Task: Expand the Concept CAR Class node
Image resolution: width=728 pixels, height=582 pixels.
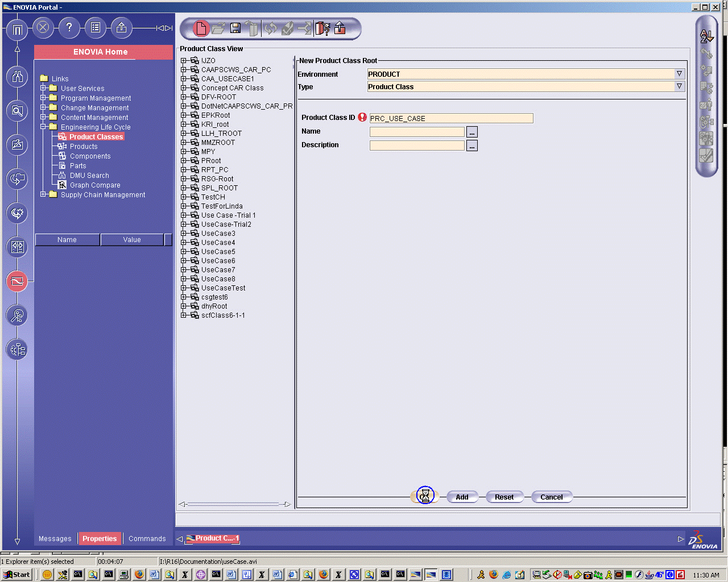Action: 184,88
